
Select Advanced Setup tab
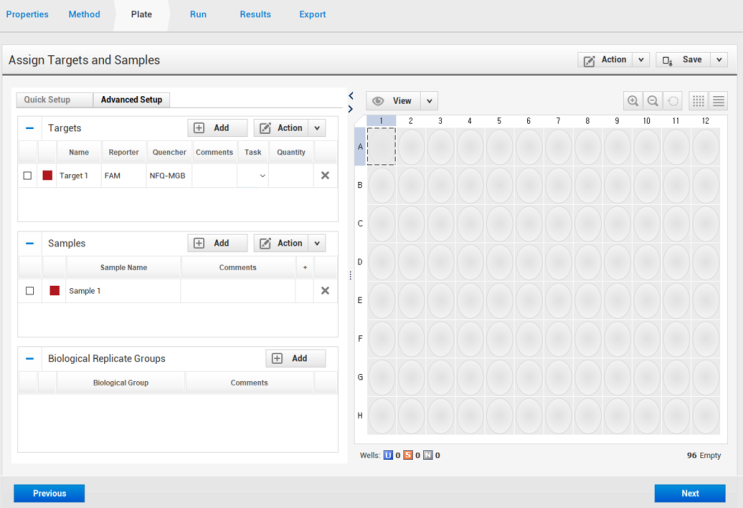pyautogui.click(x=131, y=100)
